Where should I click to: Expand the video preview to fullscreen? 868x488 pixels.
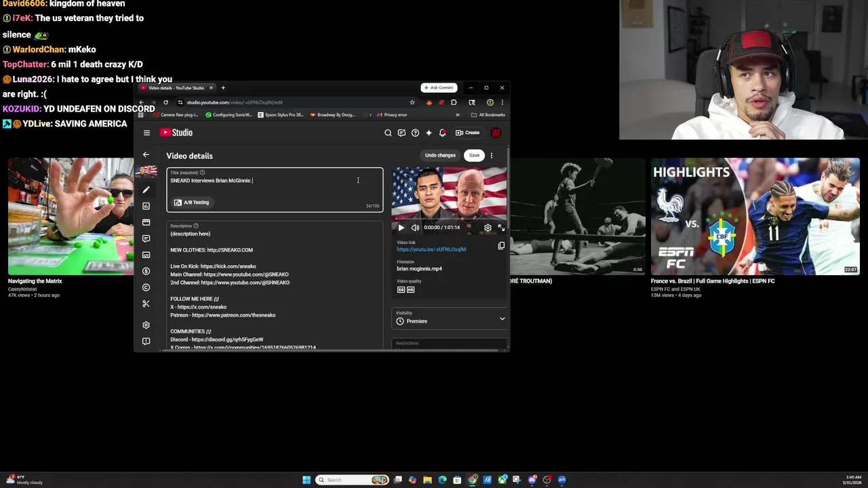pyautogui.click(x=501, y=228)
